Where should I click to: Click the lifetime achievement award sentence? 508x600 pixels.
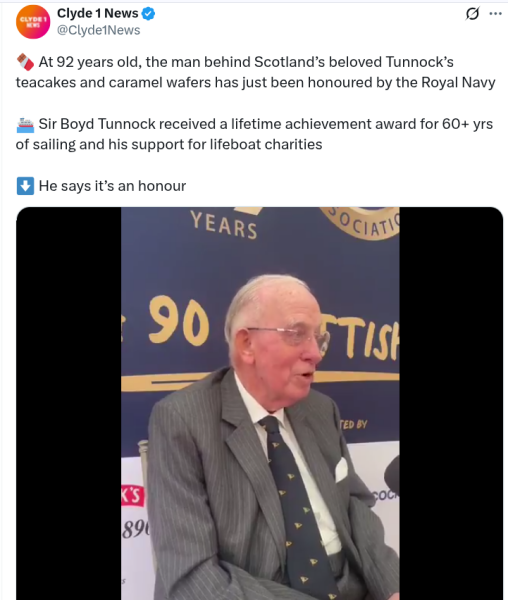pyautogui.click(x=254, y=134)
